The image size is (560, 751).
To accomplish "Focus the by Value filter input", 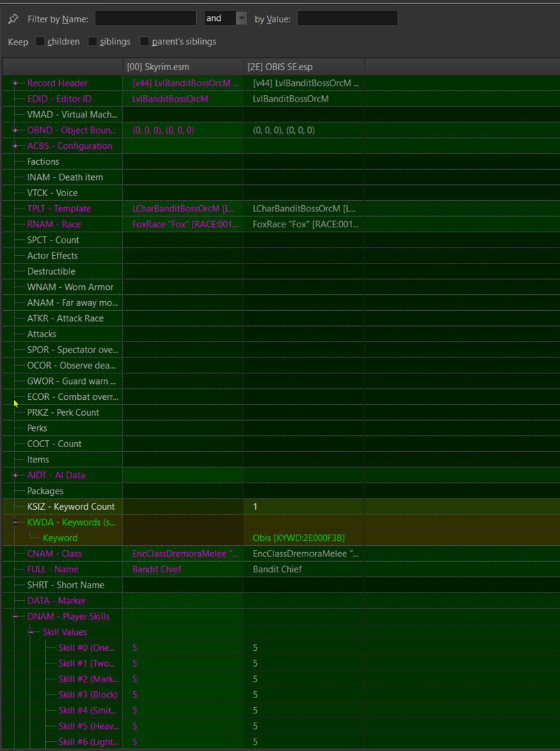I will pos(347,18).
